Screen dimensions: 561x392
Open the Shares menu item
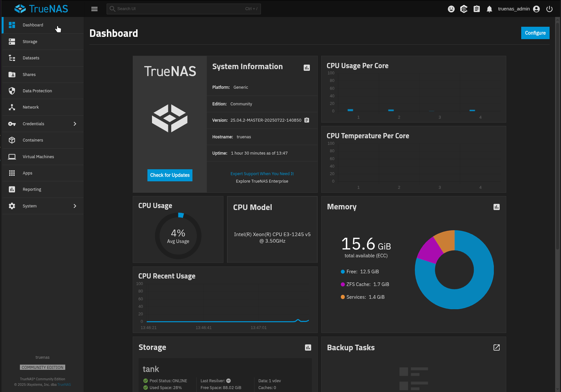pos(43,74)
